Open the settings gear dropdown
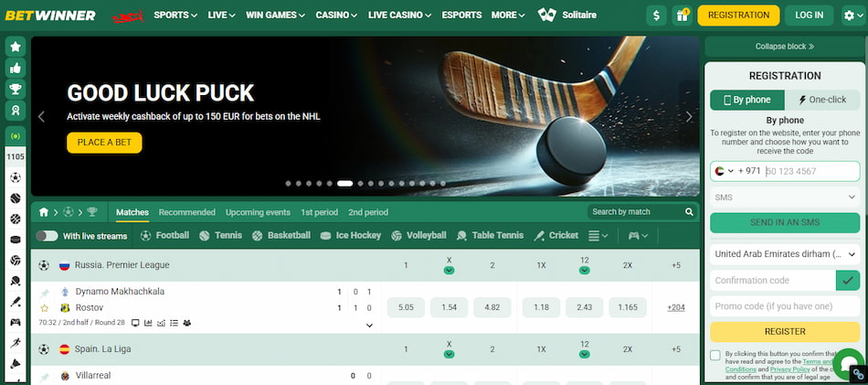The height and width of the screenshot is (385, 868). [853, 16]
